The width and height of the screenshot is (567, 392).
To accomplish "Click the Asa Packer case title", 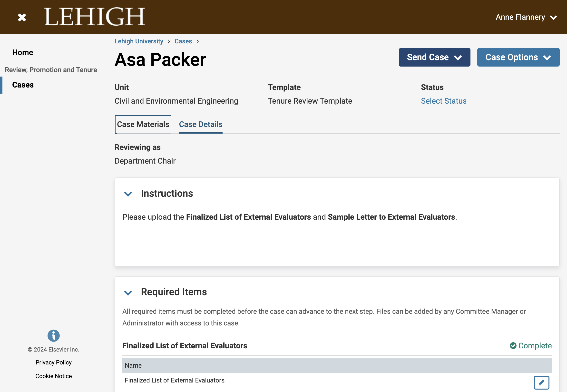I will point(160,60).
